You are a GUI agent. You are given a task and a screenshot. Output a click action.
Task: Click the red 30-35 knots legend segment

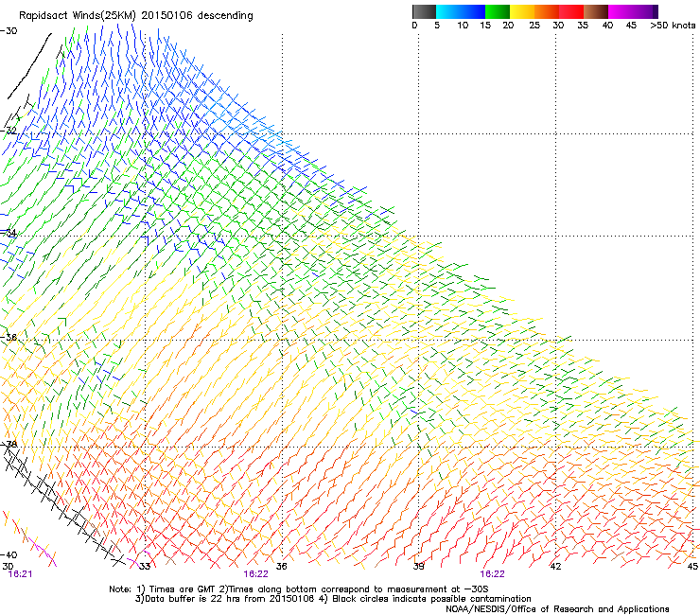tap(571, 11)
